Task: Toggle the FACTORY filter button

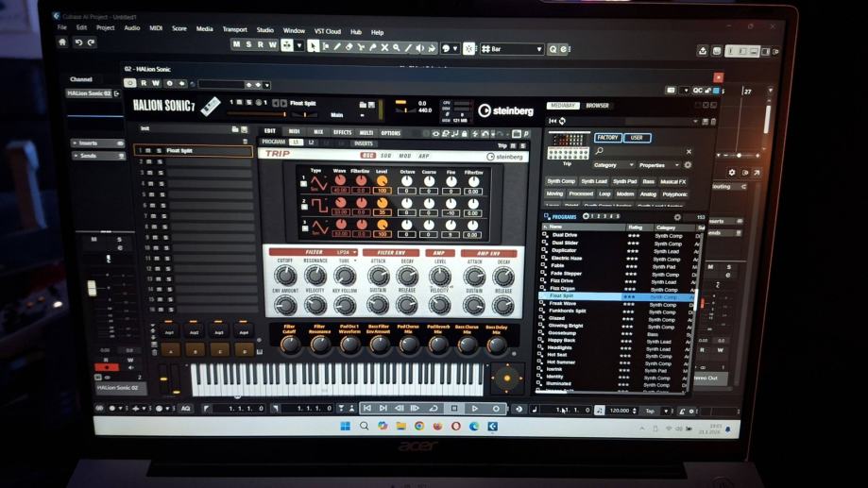Action: click(x=607, y=137)
